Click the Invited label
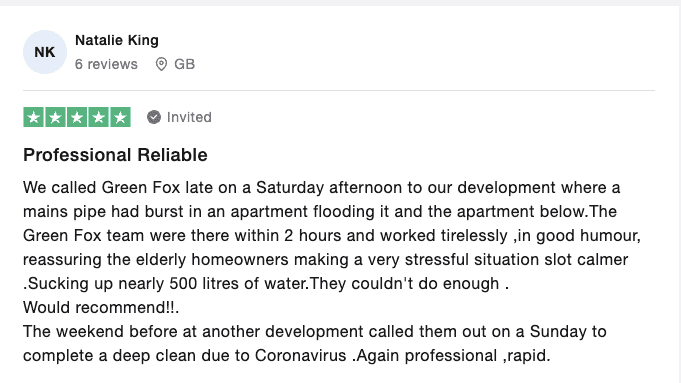This screenshot has height=383, width=681. [189, 117]
